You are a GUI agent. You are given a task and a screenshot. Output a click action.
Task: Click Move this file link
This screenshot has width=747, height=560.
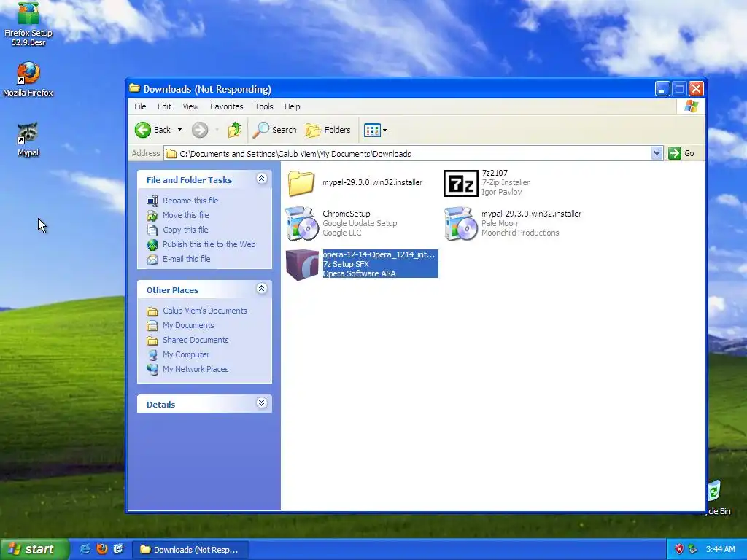[x=186, y=215]
